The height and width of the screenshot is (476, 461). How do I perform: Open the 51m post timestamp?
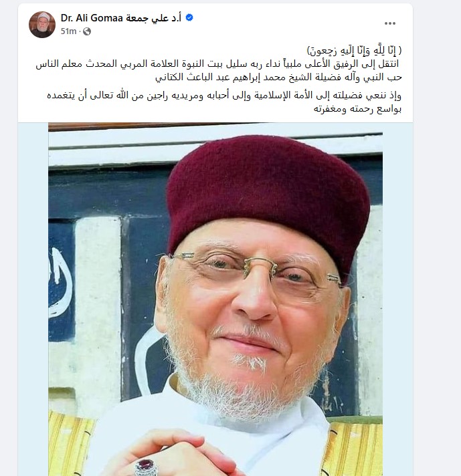pos(68,31)
